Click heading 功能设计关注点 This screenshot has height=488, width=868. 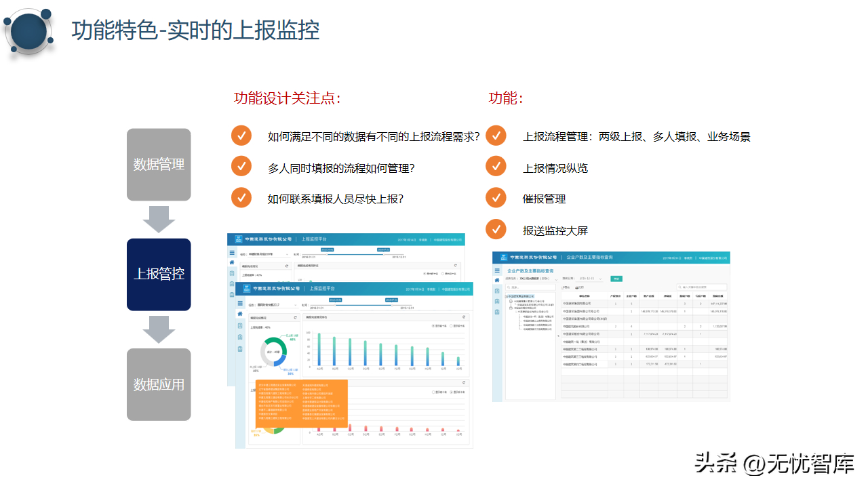coord(288,98)
